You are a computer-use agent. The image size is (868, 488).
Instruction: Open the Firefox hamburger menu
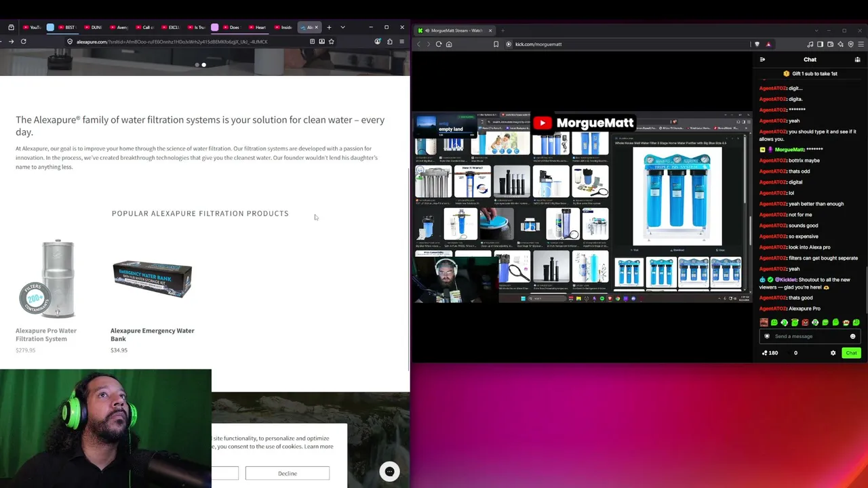(x=401, y=41)
